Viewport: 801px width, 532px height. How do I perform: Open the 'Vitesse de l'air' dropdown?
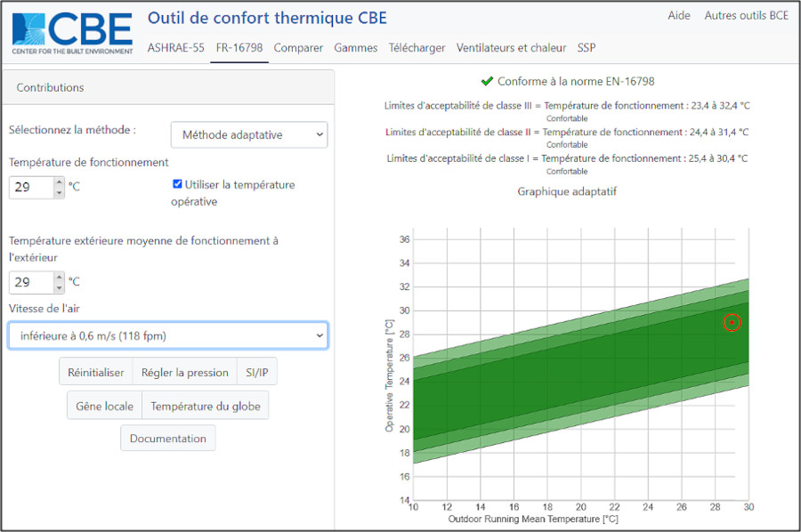[168, 335]
